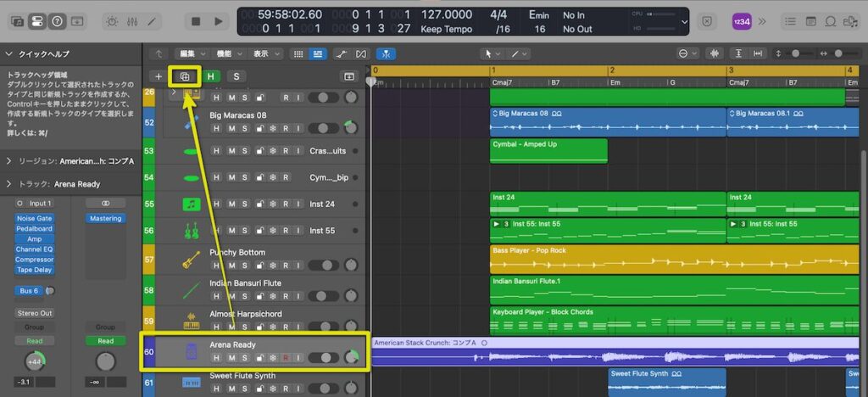
Task: Open the Mixer faders icon
Action: pos(131,21)
